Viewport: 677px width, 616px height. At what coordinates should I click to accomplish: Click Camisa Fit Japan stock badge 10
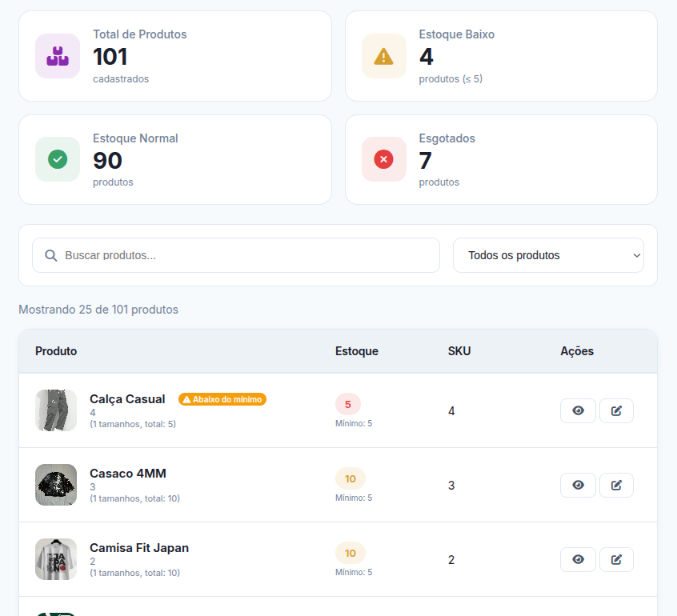[351, 553]
